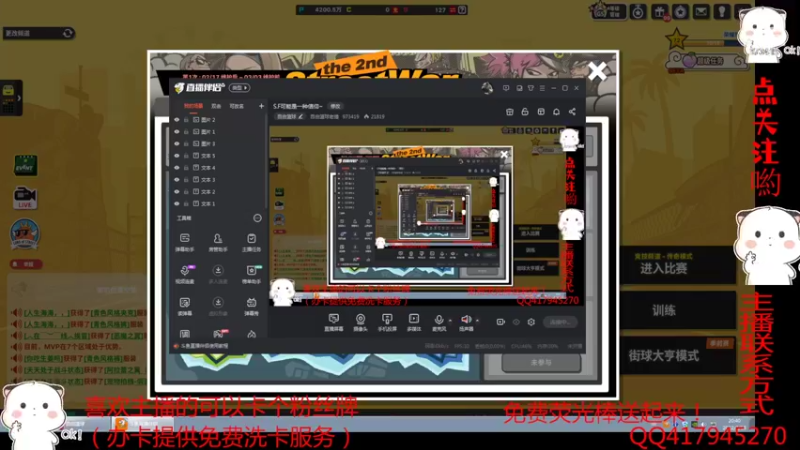This screenshot has width=800, height=450.
Task: Click the orange taskbar application icon
Action: click(x=121, y=423)
